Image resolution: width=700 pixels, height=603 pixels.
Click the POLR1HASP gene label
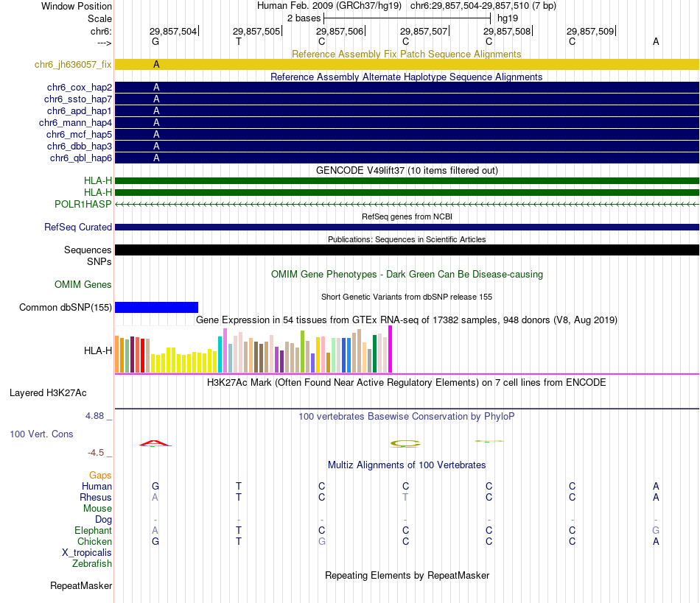click(83, 204)
